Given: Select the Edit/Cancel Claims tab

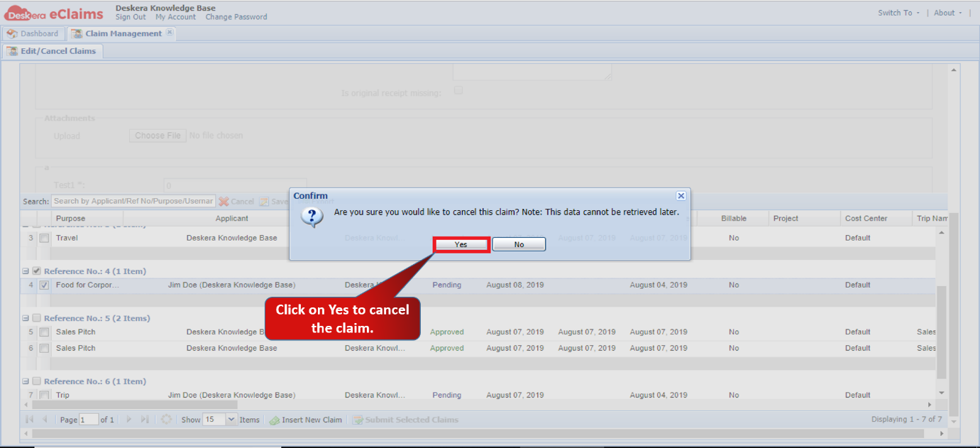Looking at the screenshot, I should [53, 51].
